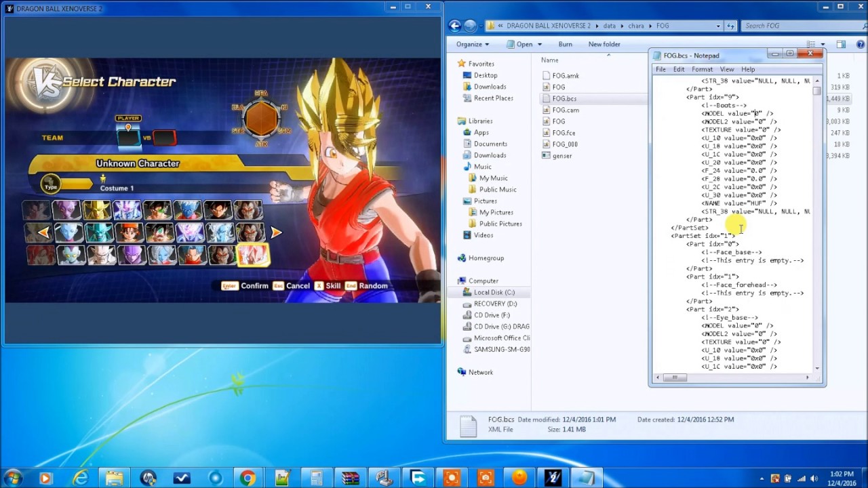Open Notepad Help menu
The height and width of the screenshot is (488, 868).
click(748, 69)
